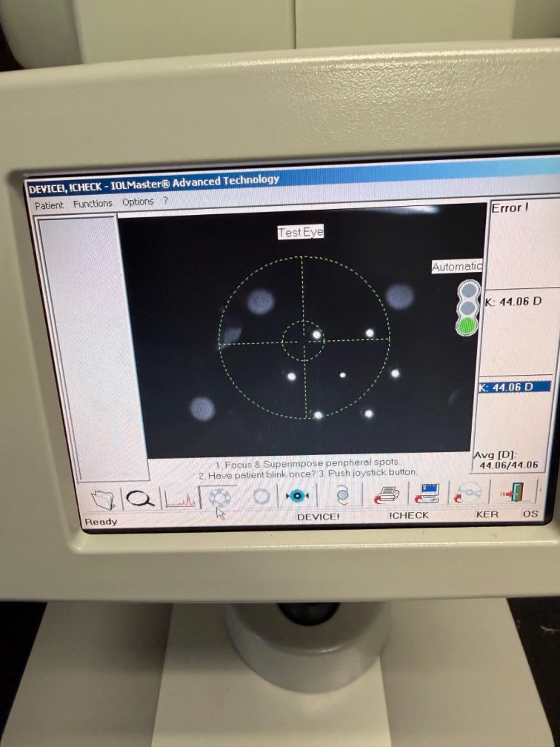Click the Test Eye label
Image resolution: width=560 pixels, height=747 pixels.
tap(301, 232)
